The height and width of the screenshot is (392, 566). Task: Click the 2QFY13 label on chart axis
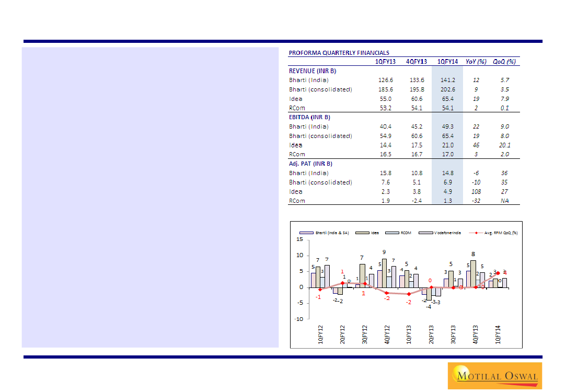tap(431, 335)
